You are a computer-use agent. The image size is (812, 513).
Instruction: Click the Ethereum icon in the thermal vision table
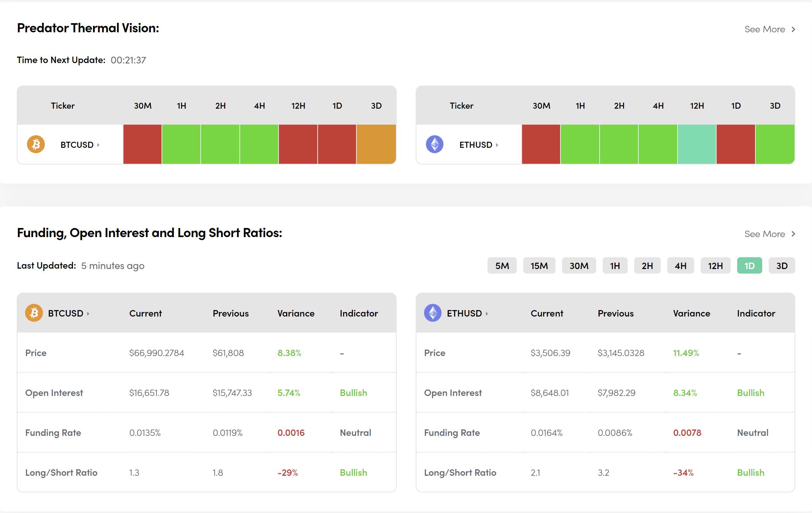tap(435, 145)
